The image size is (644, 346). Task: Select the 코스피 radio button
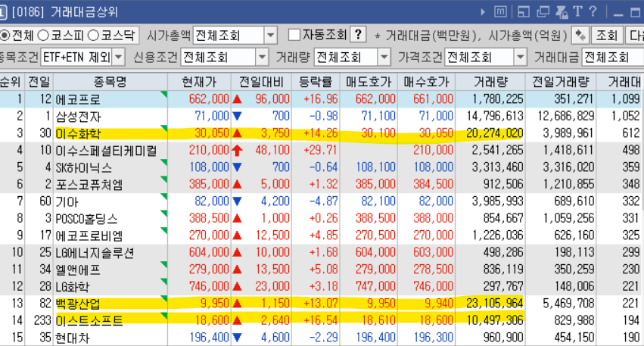pos(44,36)
